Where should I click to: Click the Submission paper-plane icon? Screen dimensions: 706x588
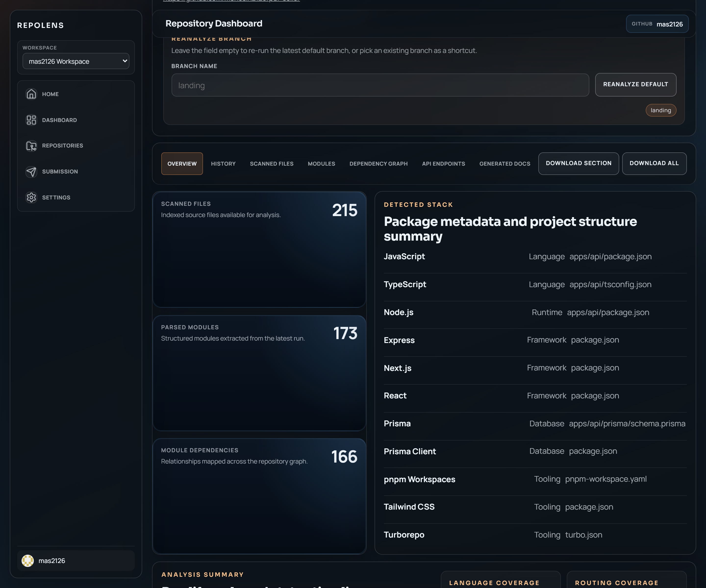[x=31, y=172]
